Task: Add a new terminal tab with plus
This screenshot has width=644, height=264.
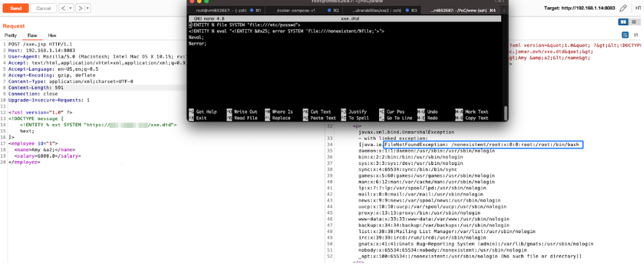Action: pyautogui.click(x=504, y=11)
